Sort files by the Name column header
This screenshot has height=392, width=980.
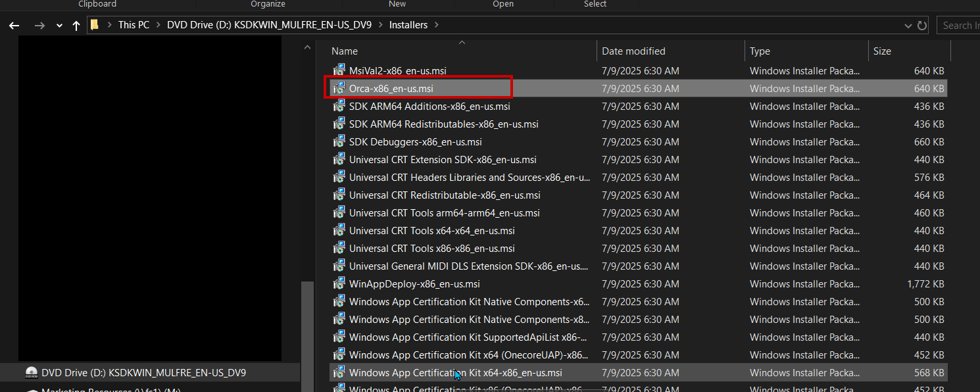pos(345,51)
